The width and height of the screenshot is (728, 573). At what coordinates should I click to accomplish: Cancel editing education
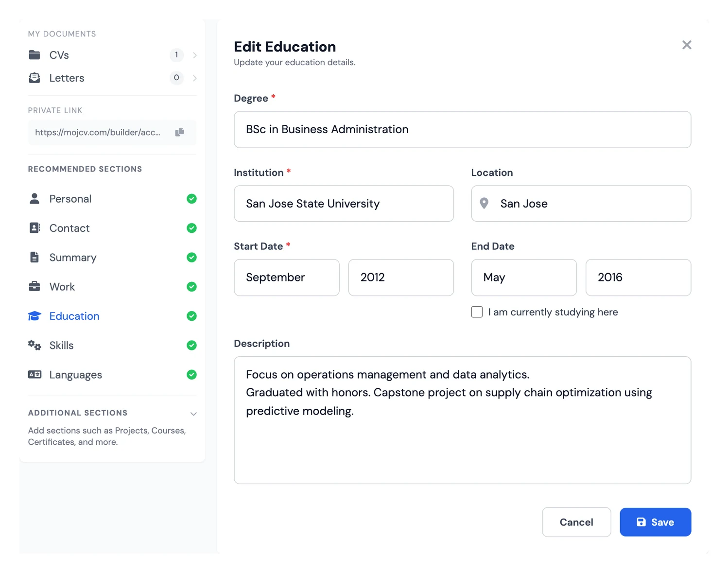(x=576, y=522)
